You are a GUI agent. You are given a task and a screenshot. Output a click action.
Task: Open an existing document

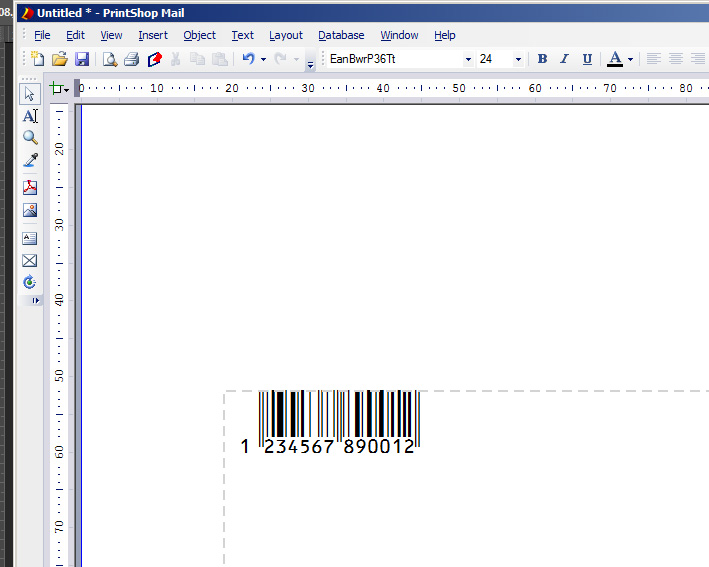[x=60, y=59]
